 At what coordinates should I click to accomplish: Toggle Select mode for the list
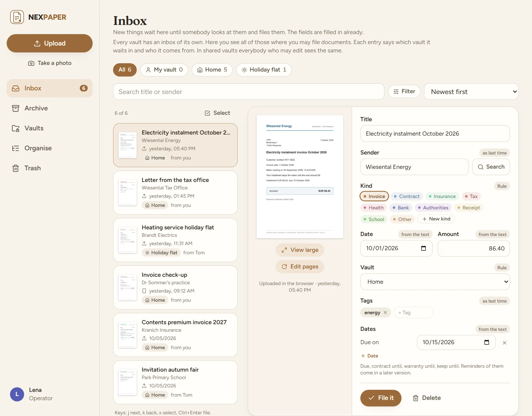coord(218,113)
